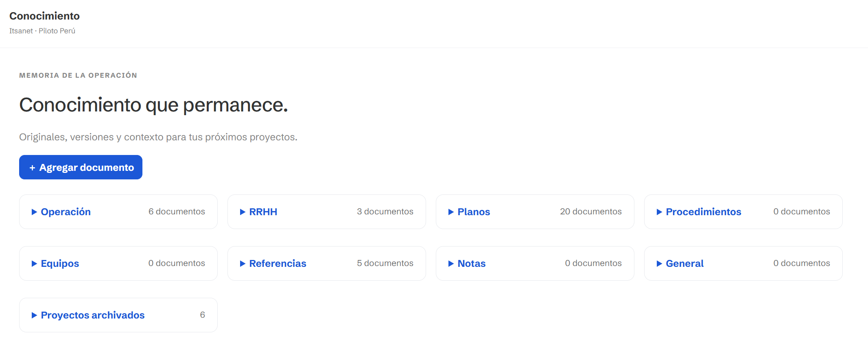
Task: Open the General category label
Action: point(685,264)
